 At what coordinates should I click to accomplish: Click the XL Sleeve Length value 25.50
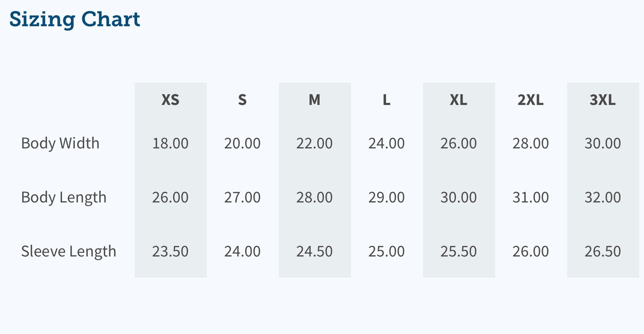tap(459, 251)
